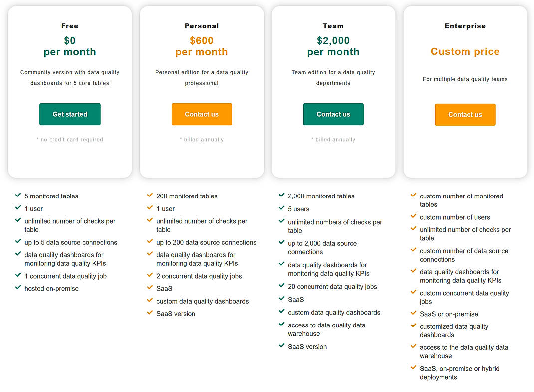Screen dimensions: 534x392
Task: Select the checkmark next to "custom data quality dashboards" under Team
Action: coord(281,312)
